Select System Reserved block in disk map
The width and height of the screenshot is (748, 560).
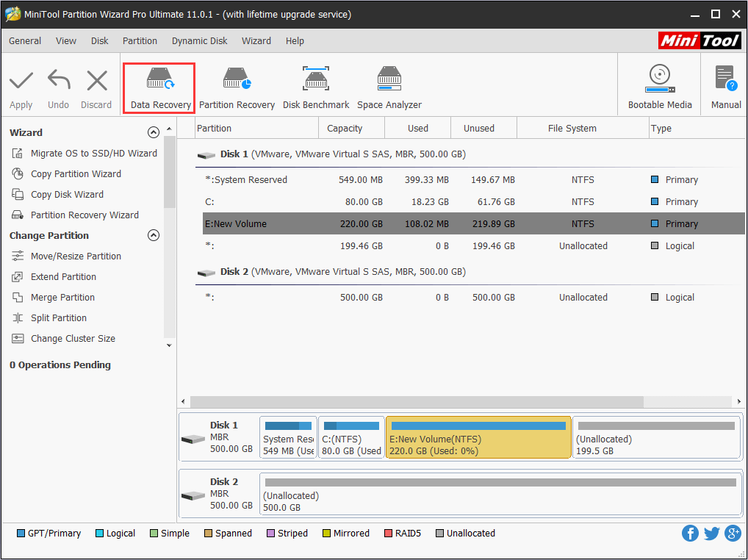click(288, 437)
